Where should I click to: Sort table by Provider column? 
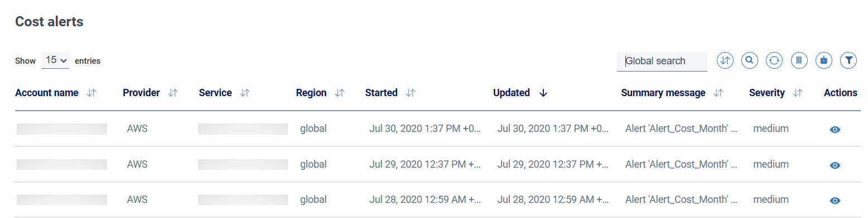tap(173, 93)
